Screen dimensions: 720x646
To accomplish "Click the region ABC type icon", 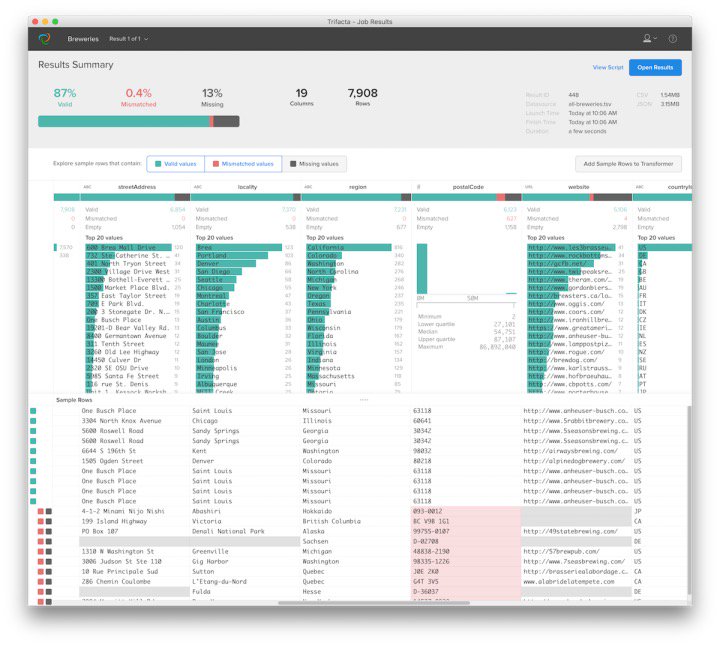I will point(308,187).
